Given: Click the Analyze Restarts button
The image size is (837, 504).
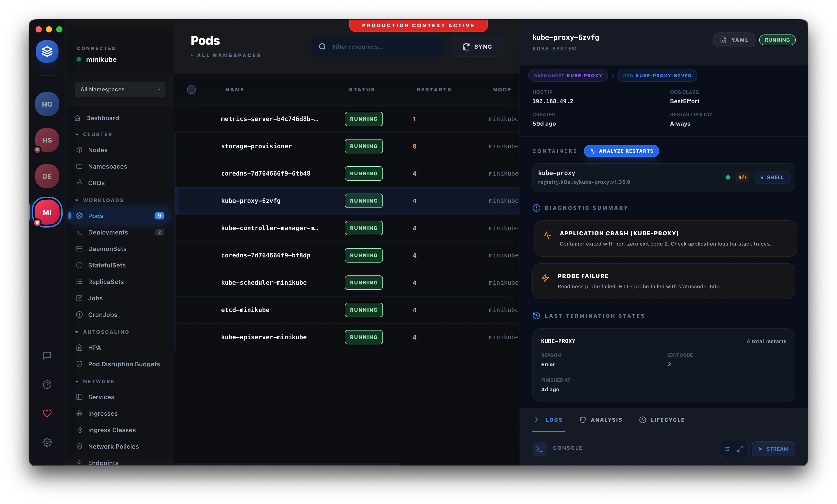Looking at the screenshot, I should 621,151.
